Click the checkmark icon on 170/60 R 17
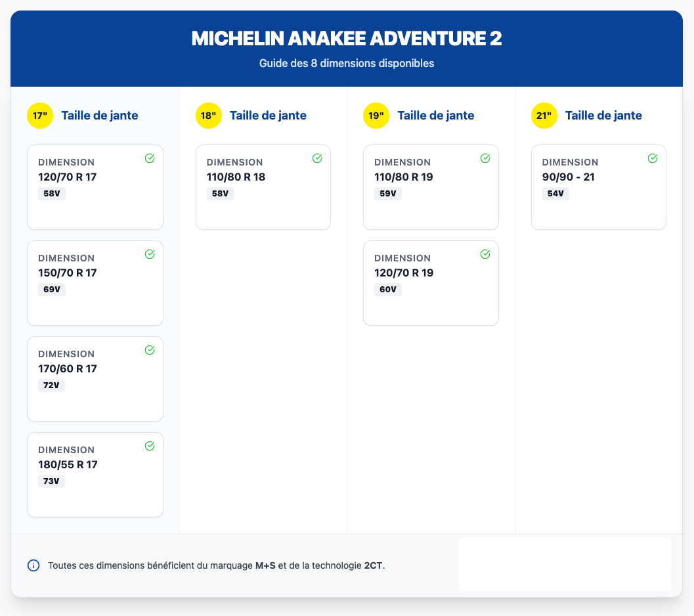Screen dimensions: 694x616 (150, 350)
